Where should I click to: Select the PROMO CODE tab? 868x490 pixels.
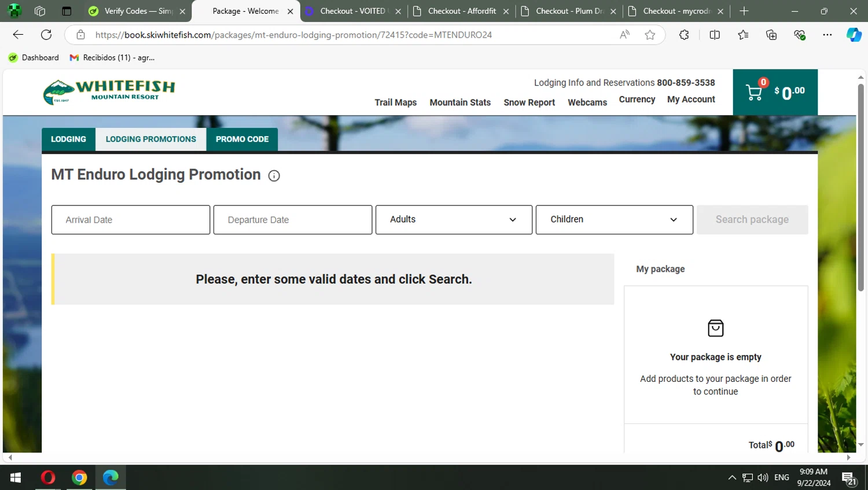click(242, 139)
